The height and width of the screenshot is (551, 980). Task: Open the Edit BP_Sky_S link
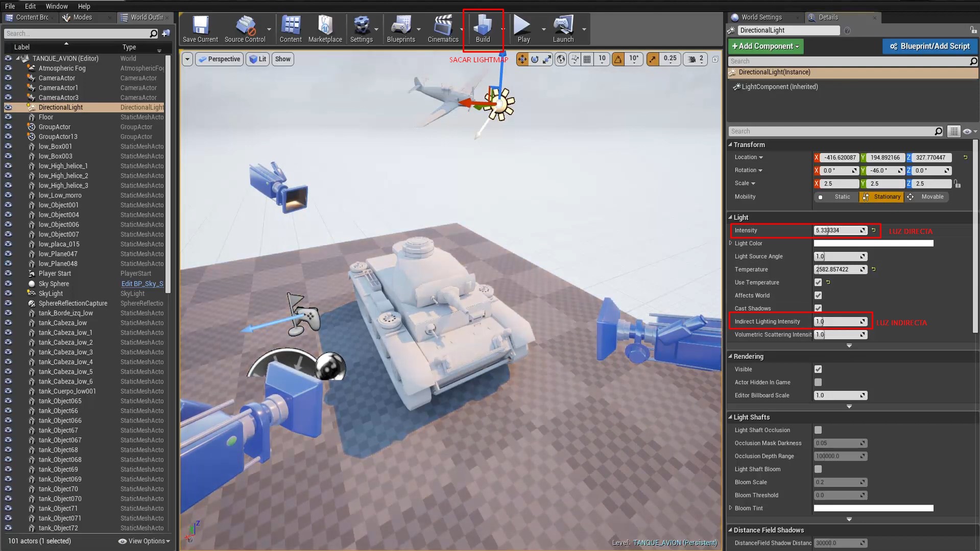(x=142, y=283)
